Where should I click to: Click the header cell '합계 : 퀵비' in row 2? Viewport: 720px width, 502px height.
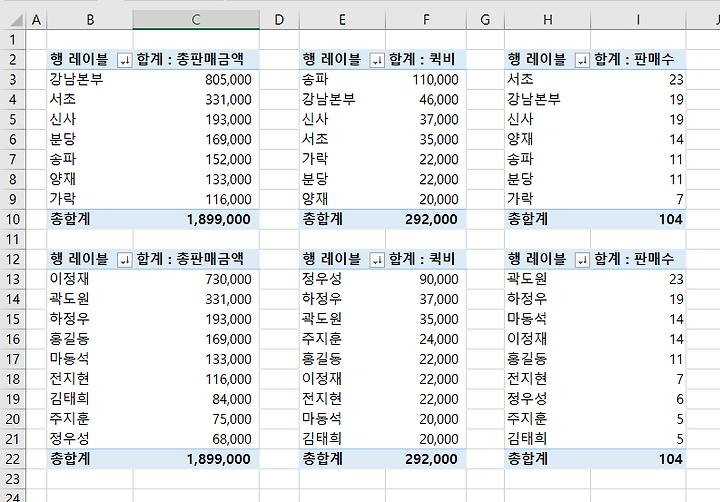[426, 59]
